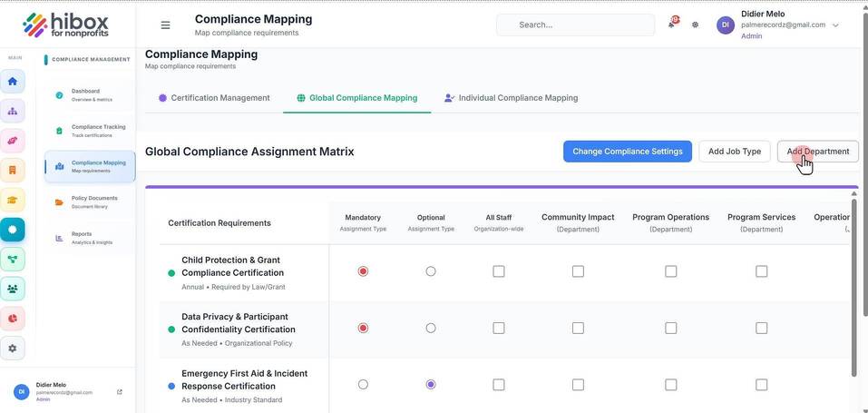Screen dimensions: 868x413
Task: Click the matrix vertical scrollbar
Action: point(854,289)
